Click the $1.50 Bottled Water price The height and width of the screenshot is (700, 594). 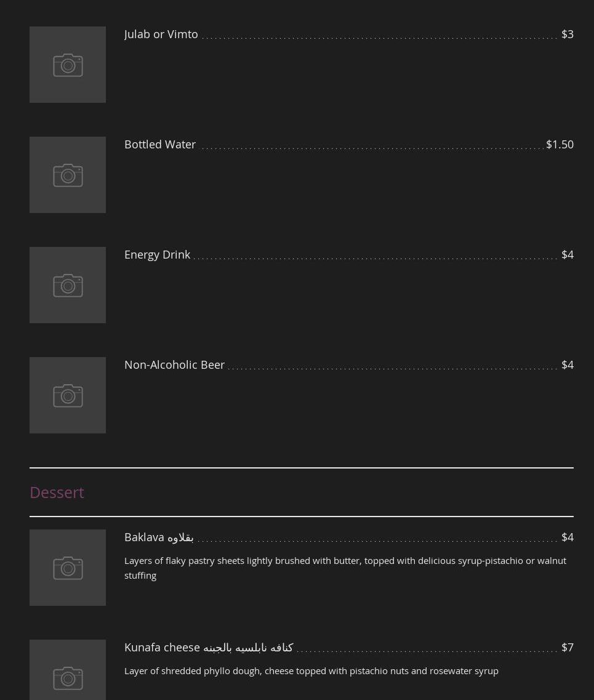(x=560, y=145)
